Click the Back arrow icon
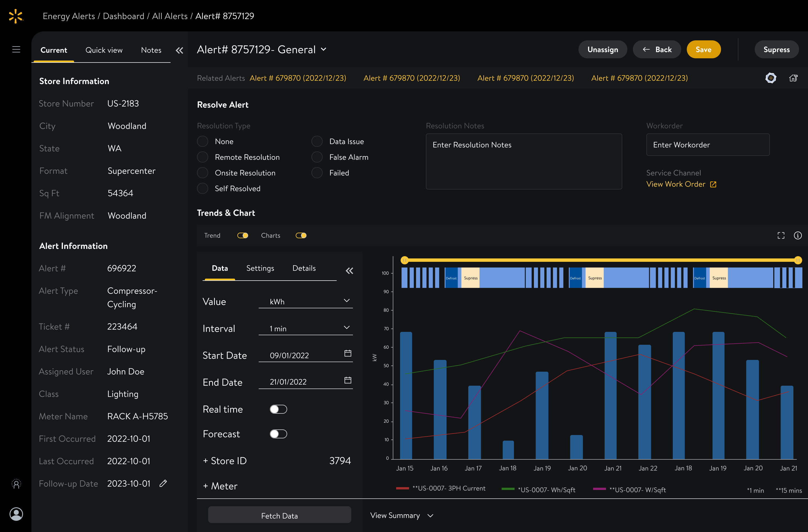The height and width of the screenshot is (532, 808). pos(646,50)
